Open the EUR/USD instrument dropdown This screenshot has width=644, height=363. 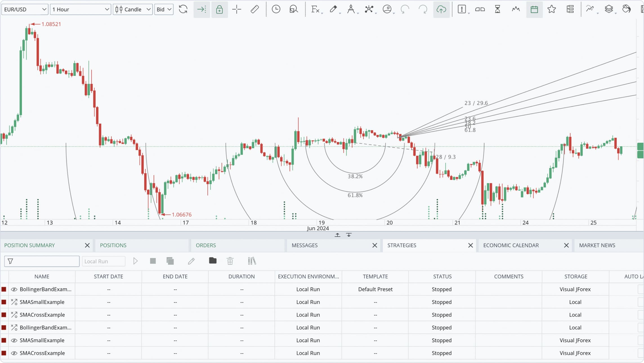[x=25, y=9]
